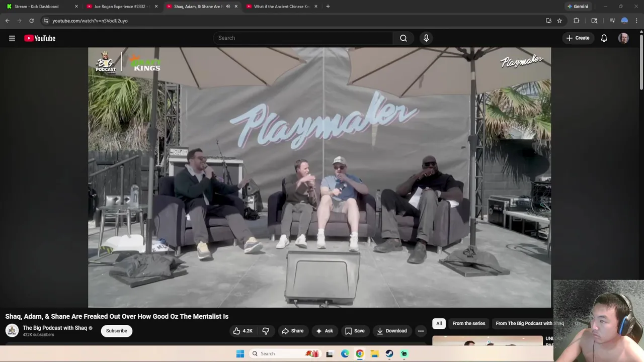Open Chrome extensions puzzle icon
Screen dimensions: 644x362
point(577,21)
